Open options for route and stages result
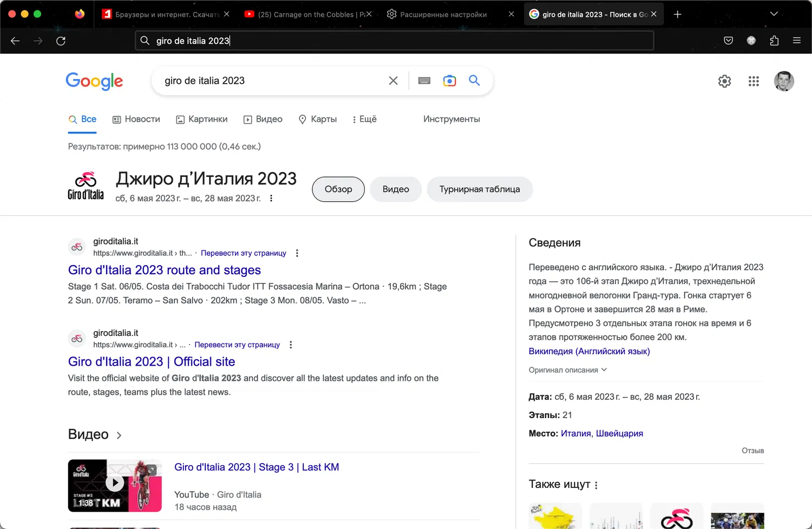 click(297, 253)
